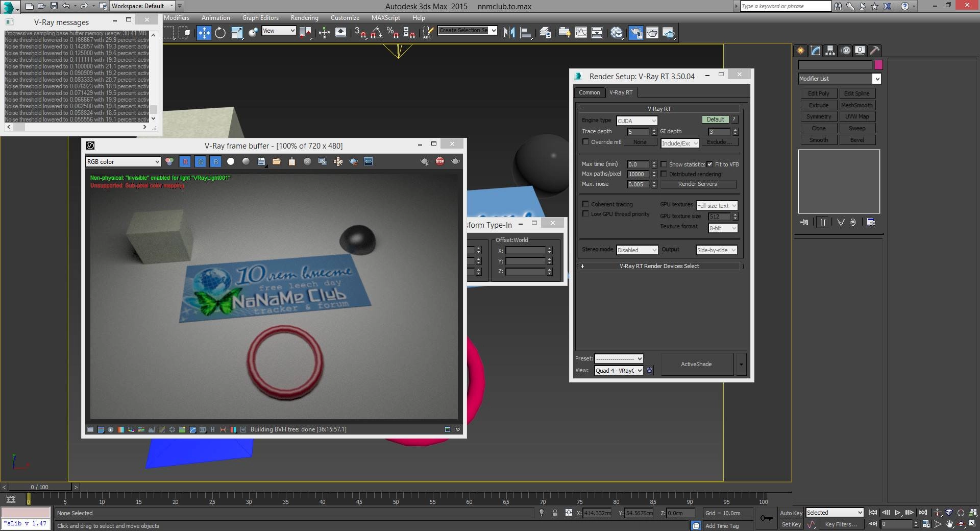Open the Graph Editors menu
This screenshot has height=531, width=980.
coord(260,17)
